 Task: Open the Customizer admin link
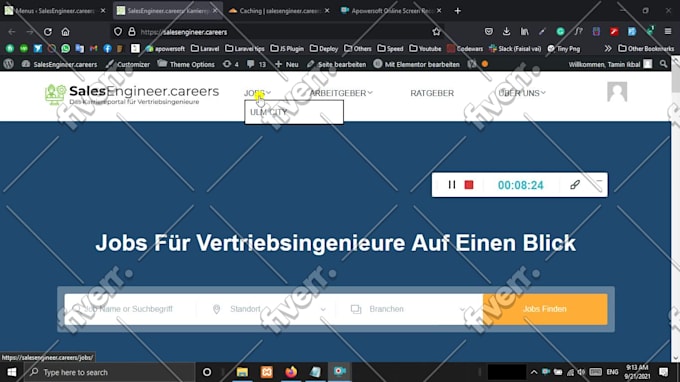pos(128,64)
